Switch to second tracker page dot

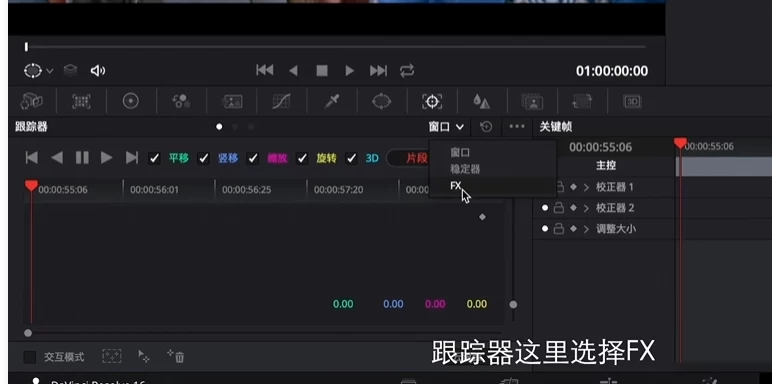click(235, 127)
